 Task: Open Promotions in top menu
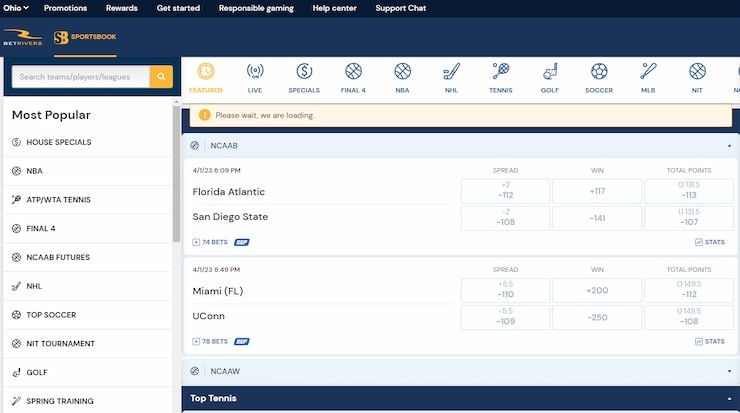click(65, 8)
